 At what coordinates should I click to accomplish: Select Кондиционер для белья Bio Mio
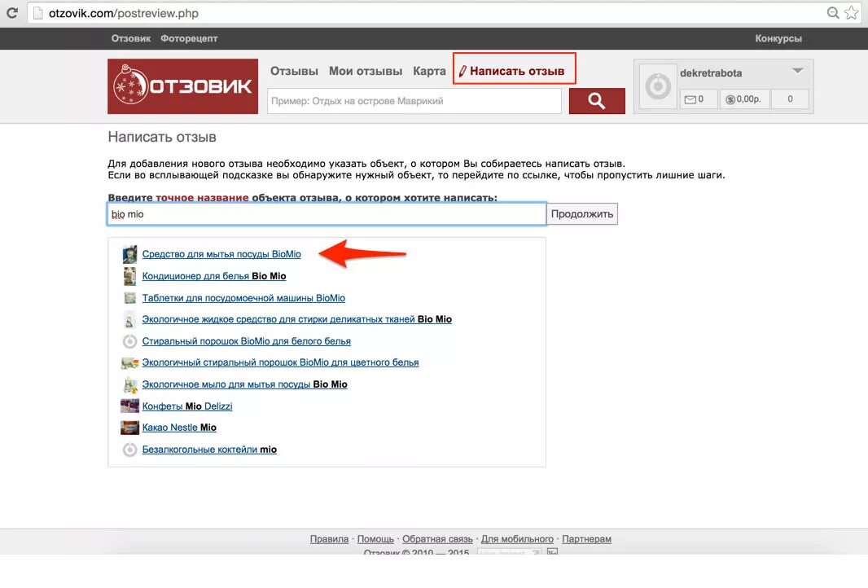pos(213,276)
